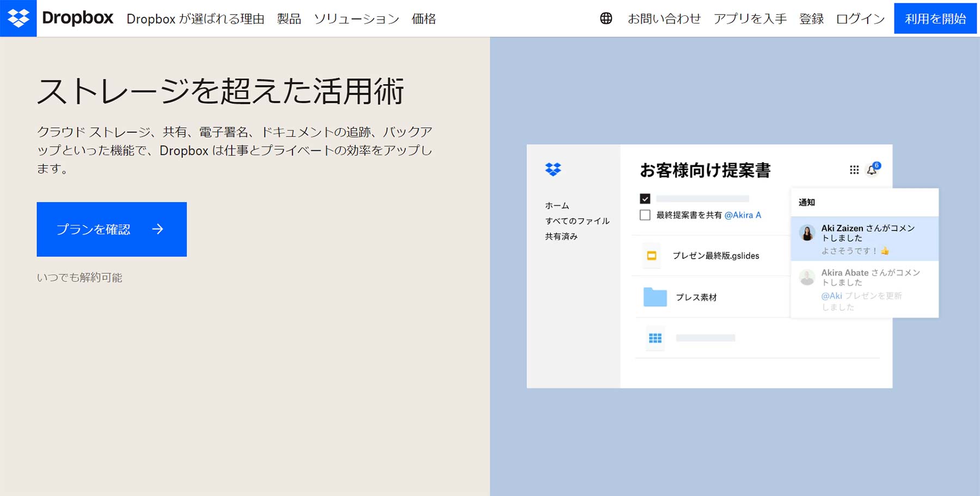Image resolution: width=980 pixels, height=496 pixels.
Task: Open the Aki Zaizen comment notification
Action: [865, 239]
